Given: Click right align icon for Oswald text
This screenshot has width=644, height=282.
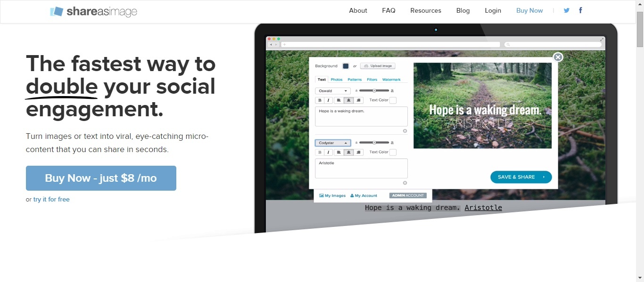Looking at the screenshot, I should tap(359, 100).
